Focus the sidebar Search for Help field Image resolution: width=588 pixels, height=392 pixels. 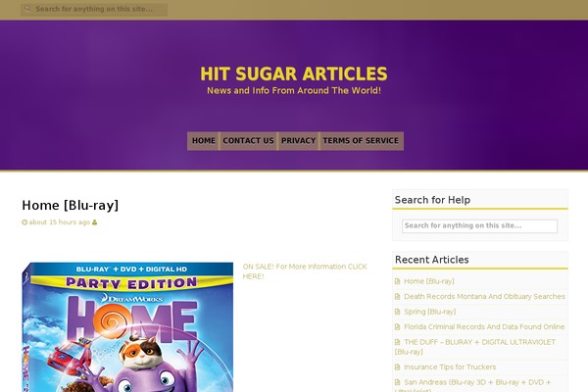pyautogui.click(x=479, y=225)
